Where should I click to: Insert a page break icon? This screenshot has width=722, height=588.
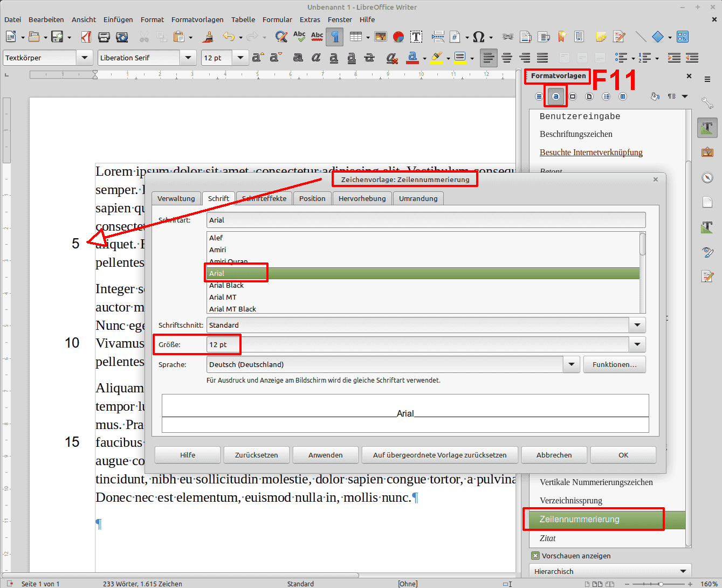pyautogui.click(x=438, y=37)
